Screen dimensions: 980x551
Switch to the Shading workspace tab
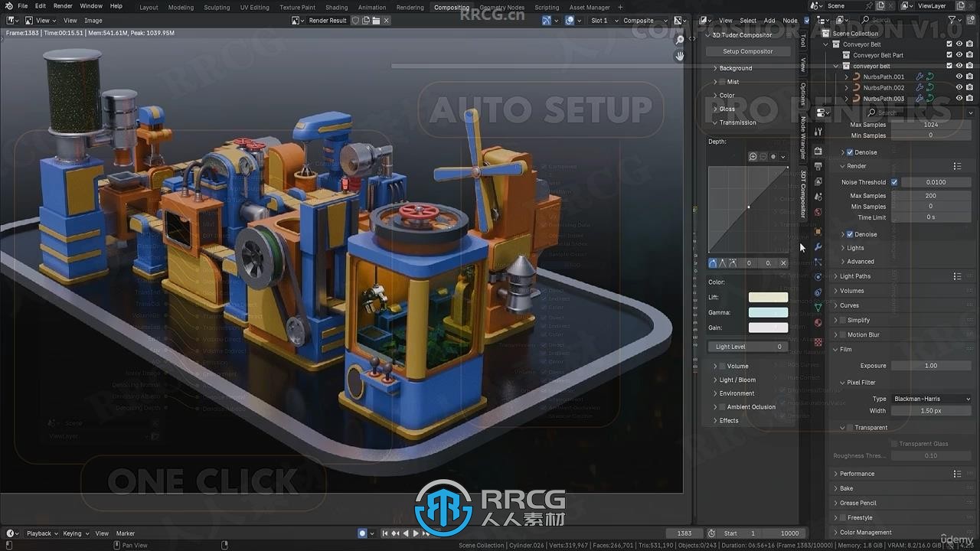click(x=336, y=7)
